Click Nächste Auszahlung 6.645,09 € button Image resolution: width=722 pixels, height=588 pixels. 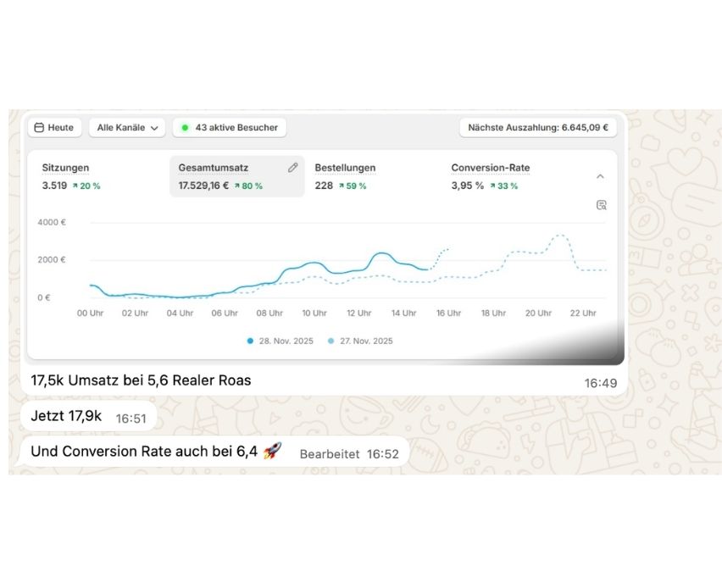coord(538,128)
